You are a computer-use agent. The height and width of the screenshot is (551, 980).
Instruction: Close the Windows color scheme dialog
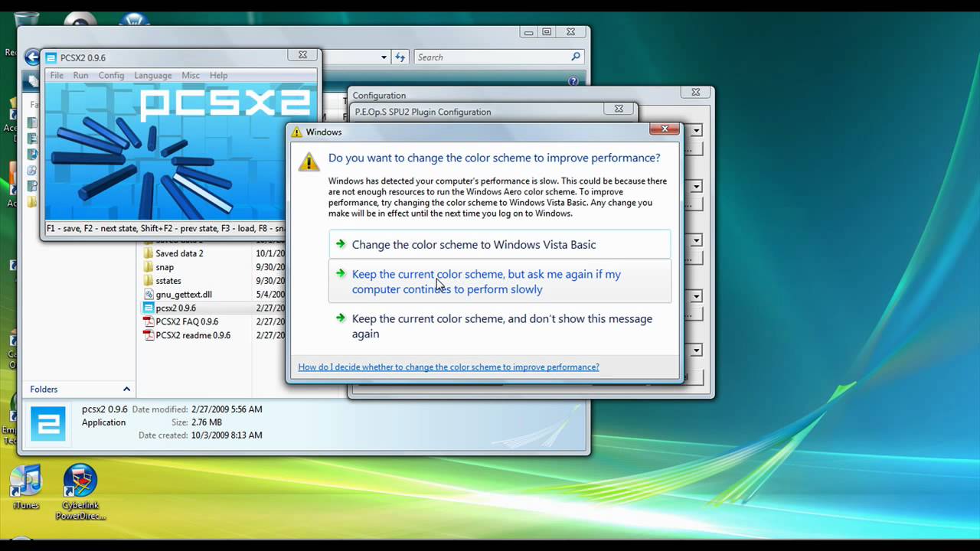665,129
